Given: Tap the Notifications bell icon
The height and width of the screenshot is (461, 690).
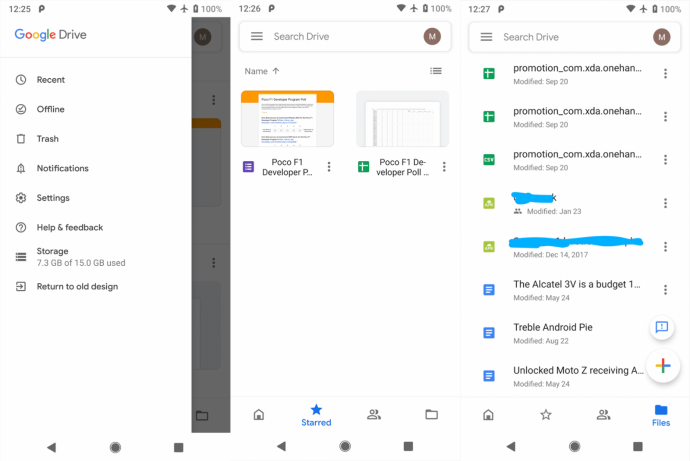Looking at the screenshot, I should click(x=21, y=168).
